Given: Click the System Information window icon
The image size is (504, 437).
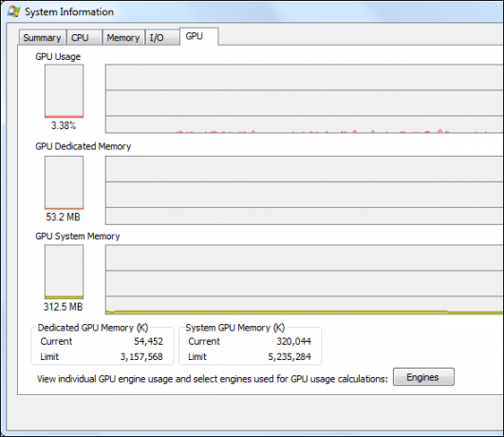Looking at the screenshot, I should pos(14,11).
